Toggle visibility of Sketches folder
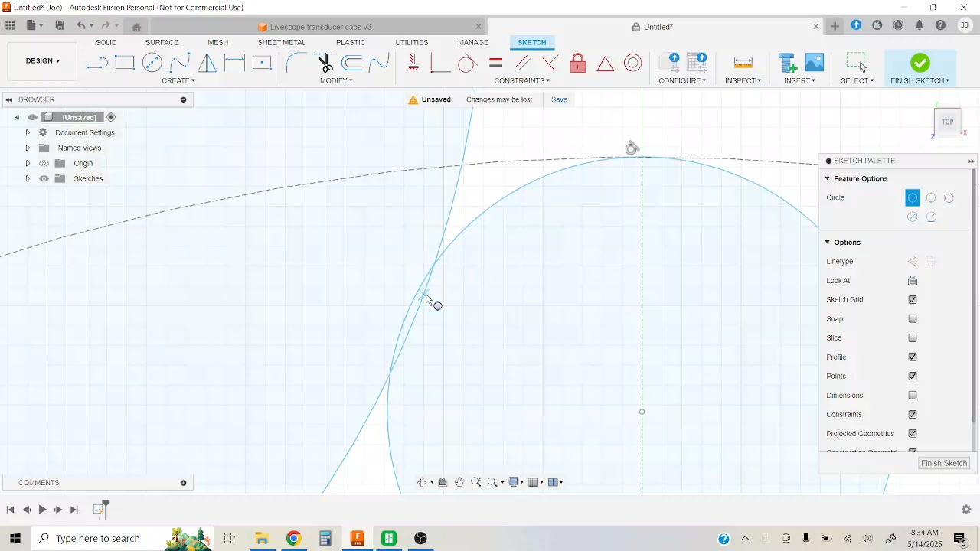The height and width of the screenshot is (551, 980). coord(44,178)
